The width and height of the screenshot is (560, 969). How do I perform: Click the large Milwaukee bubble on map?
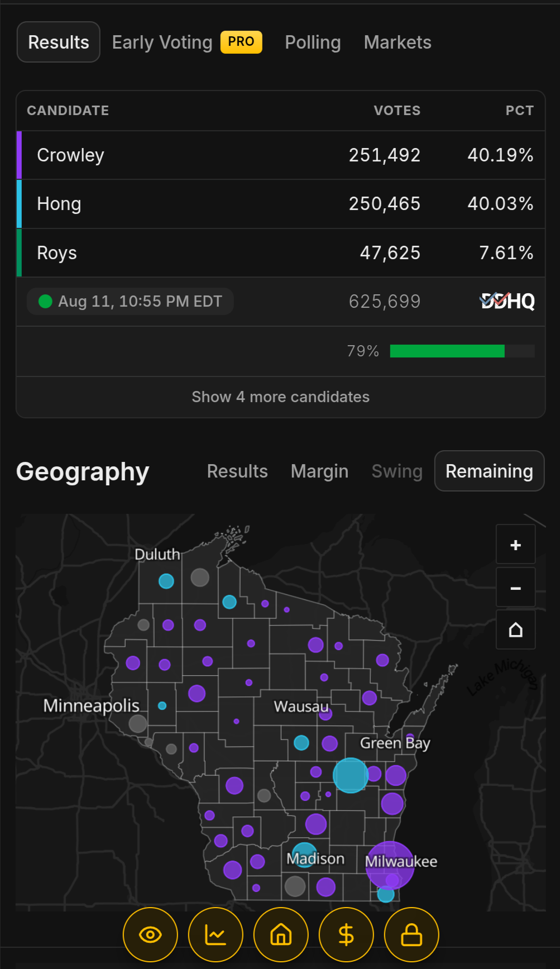390,865
